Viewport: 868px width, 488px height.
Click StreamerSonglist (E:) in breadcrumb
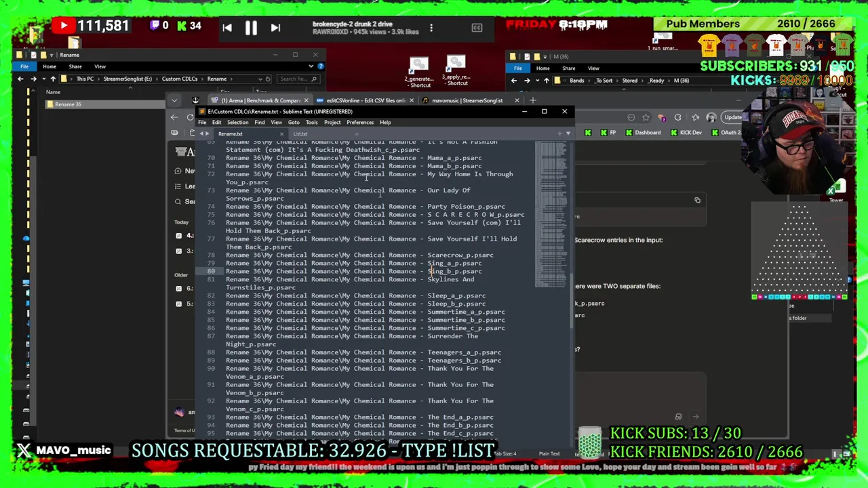click(128, 79)
